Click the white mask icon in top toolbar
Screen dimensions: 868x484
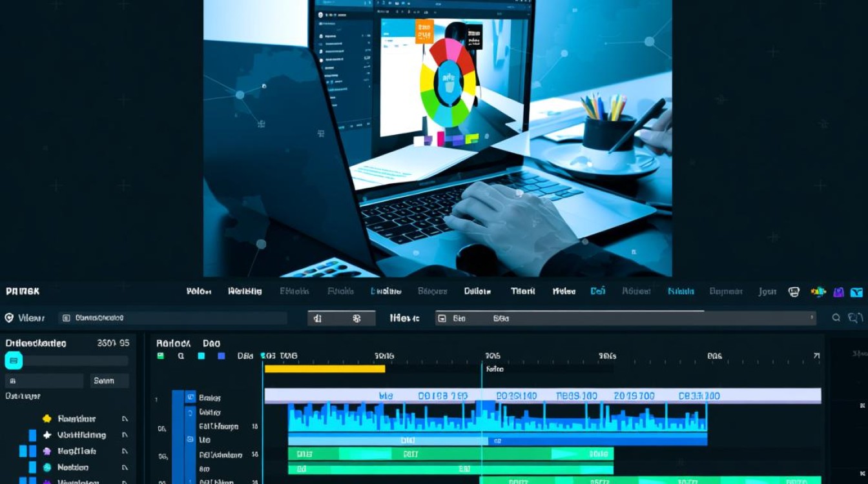[x=794, y=292]
